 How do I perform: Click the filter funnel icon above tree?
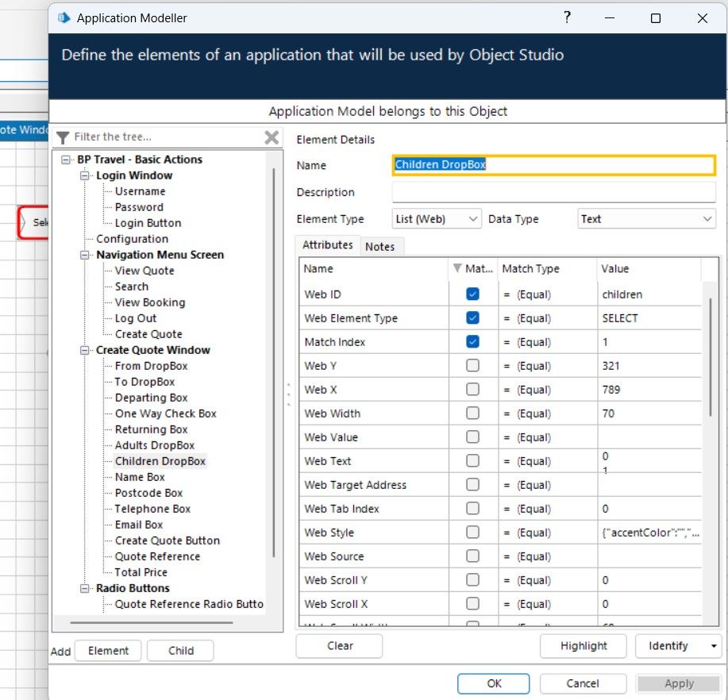63,137
